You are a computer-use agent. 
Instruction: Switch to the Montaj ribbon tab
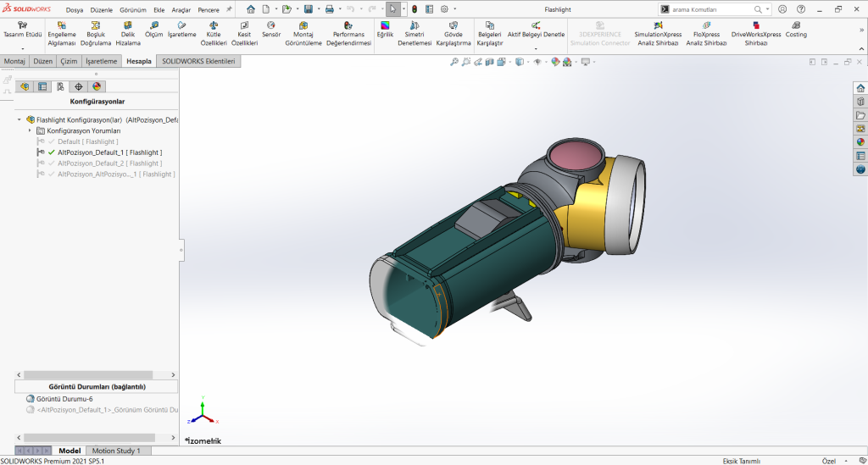[x=14, y=62]
